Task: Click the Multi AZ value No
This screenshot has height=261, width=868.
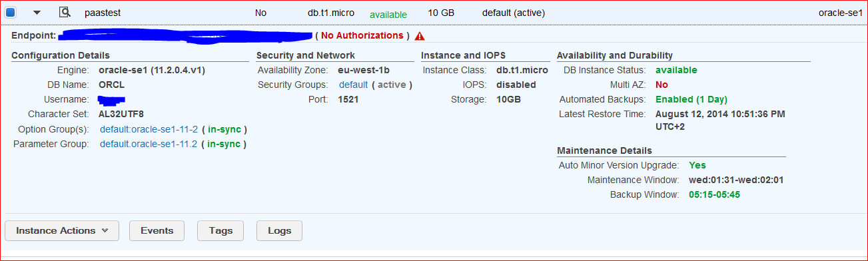Action: 661,85
